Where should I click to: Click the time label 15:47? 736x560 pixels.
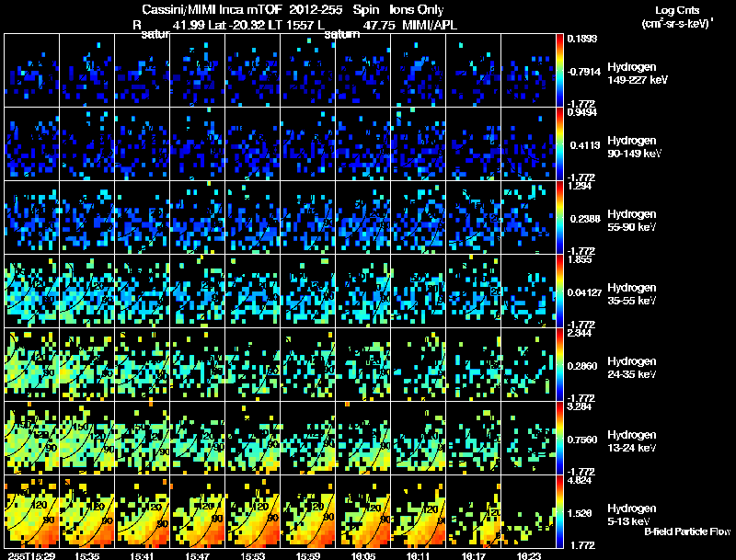[x=198, y=555]
